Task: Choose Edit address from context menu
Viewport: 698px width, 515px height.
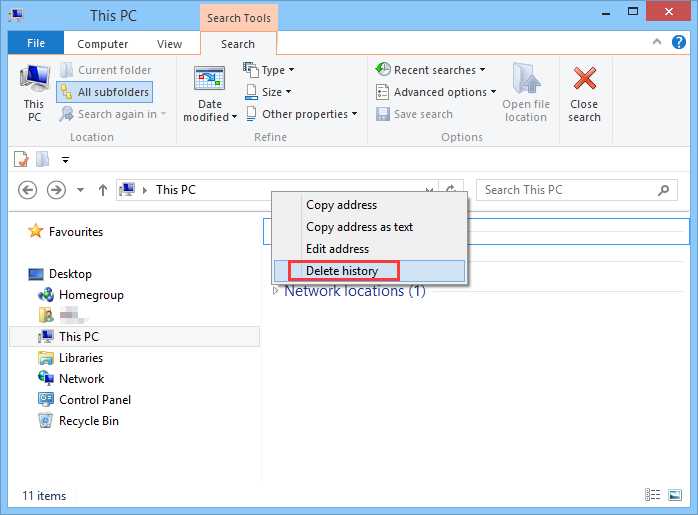Action: pos(369,248)
